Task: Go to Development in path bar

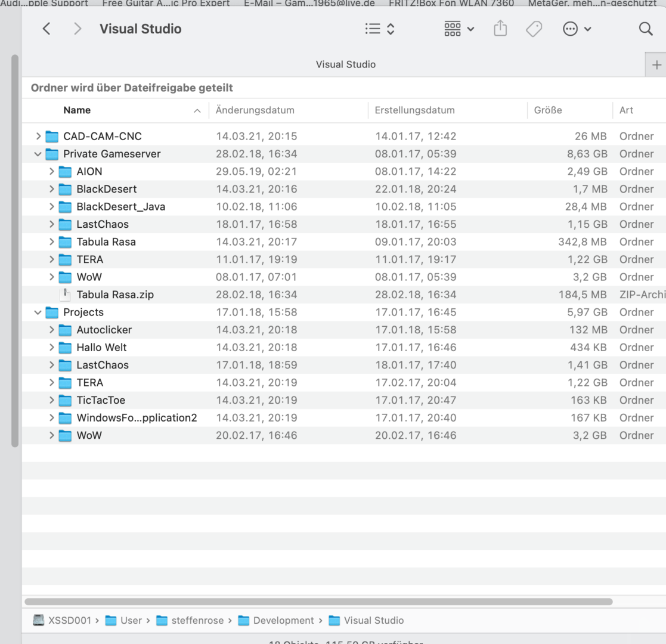Action: click(x=283, y=621)
